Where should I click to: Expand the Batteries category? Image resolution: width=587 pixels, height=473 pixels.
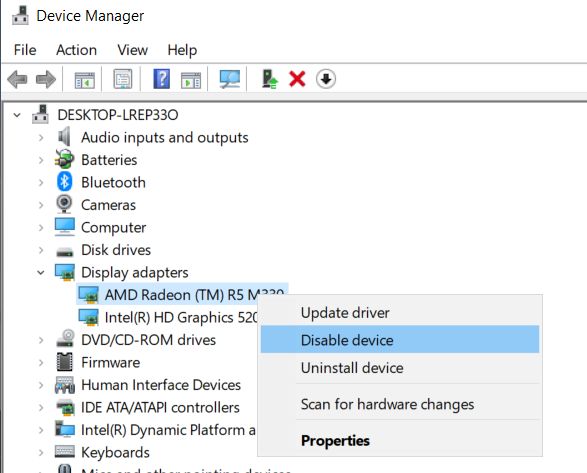(41, 160)
